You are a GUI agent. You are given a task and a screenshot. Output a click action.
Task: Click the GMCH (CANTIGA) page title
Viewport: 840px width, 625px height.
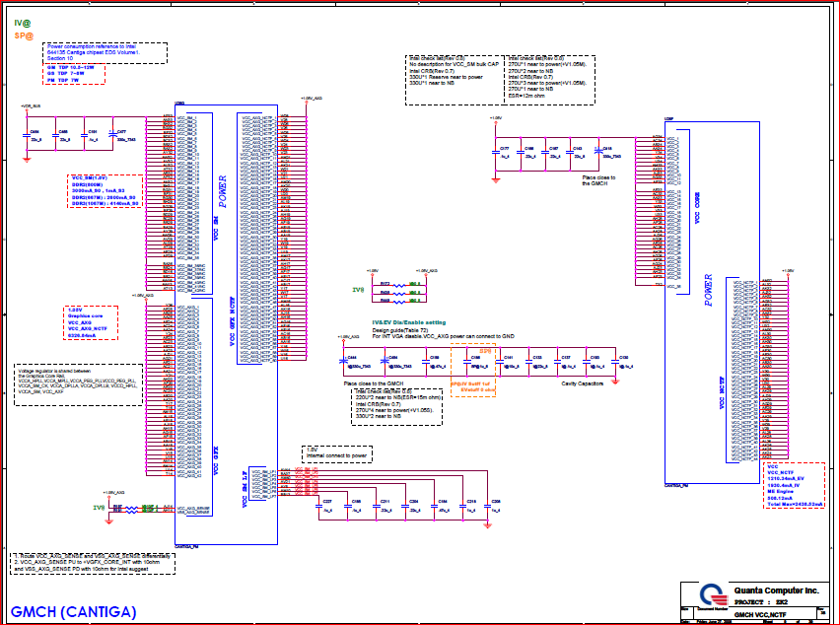tap(73, 611)
